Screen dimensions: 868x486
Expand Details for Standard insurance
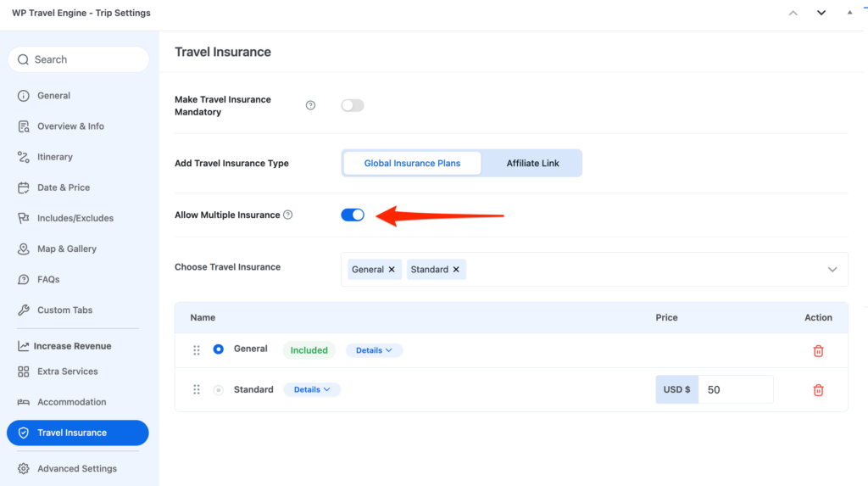point(312,390)
